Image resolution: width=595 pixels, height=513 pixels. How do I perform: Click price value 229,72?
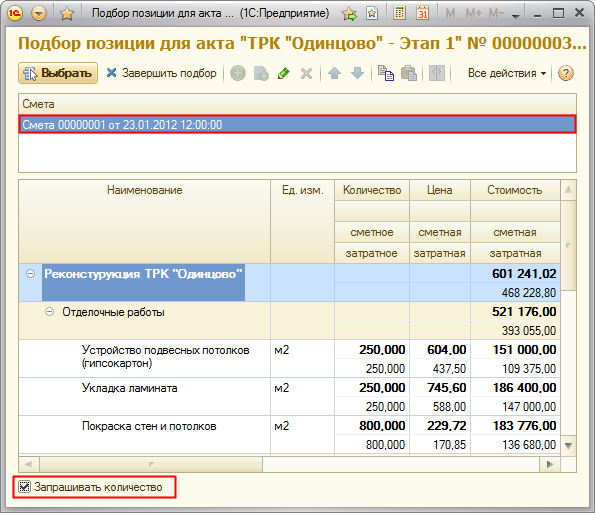(447, 425)
